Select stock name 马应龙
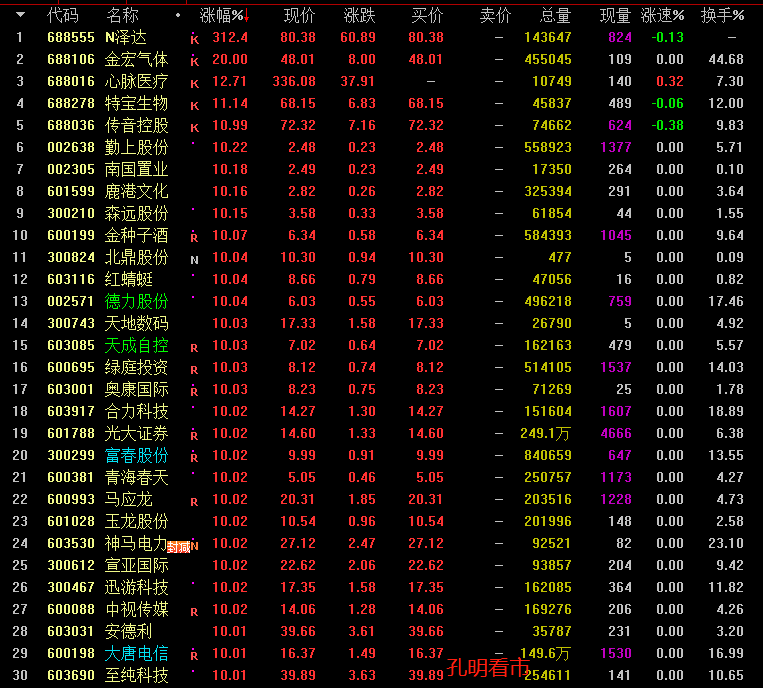Viewport: 763px width, 688px height. 129,499
